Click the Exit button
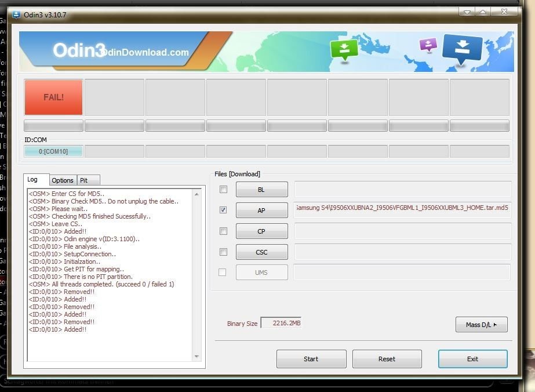This screenshot has height=392, width=535. tap(472, 359)
